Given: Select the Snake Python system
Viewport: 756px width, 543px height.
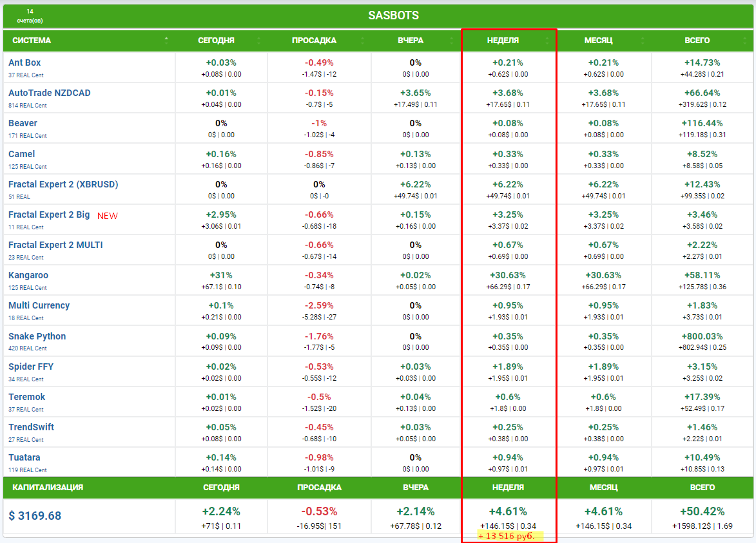Looking at the screenshot, I should pos(37,336).
